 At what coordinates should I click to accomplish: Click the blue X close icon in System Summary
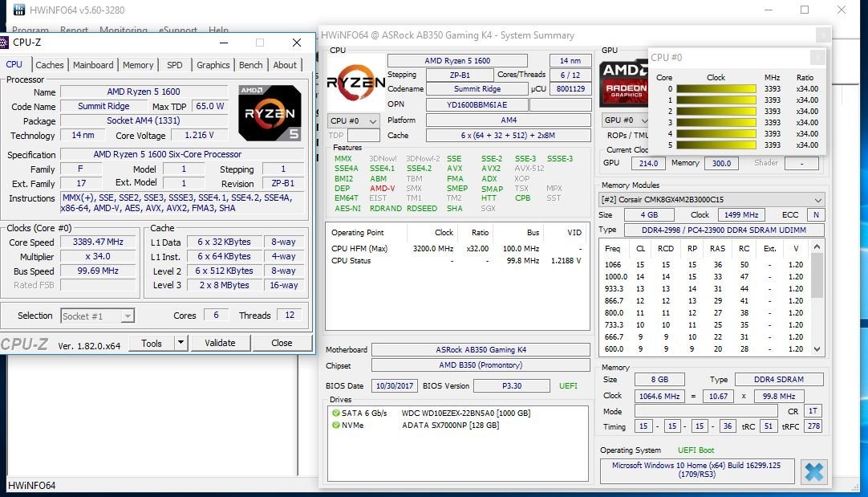(813, 472)
